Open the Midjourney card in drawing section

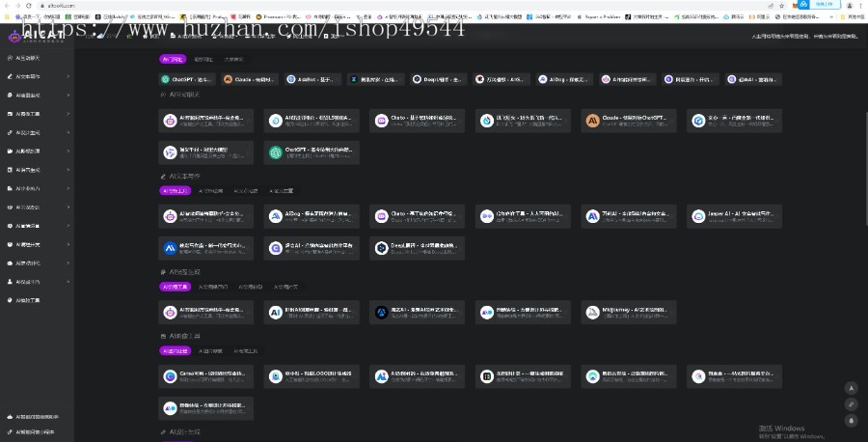629,313
